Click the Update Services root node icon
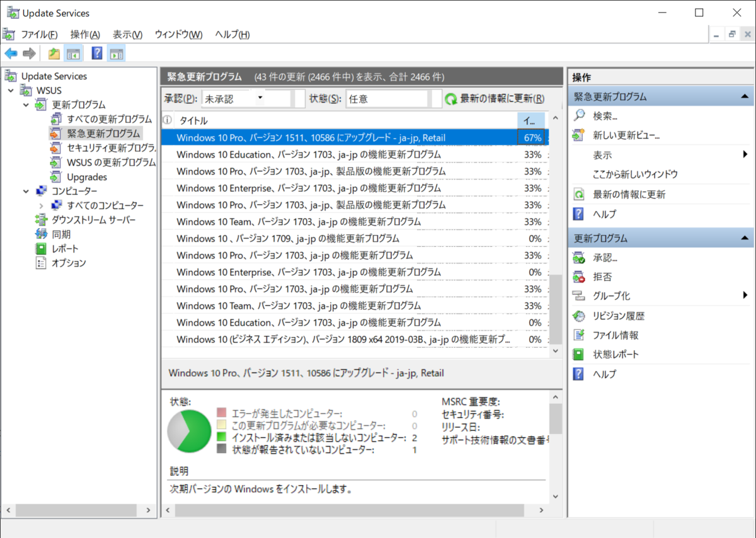The image size is (756, 538). (x=11, y=76)
